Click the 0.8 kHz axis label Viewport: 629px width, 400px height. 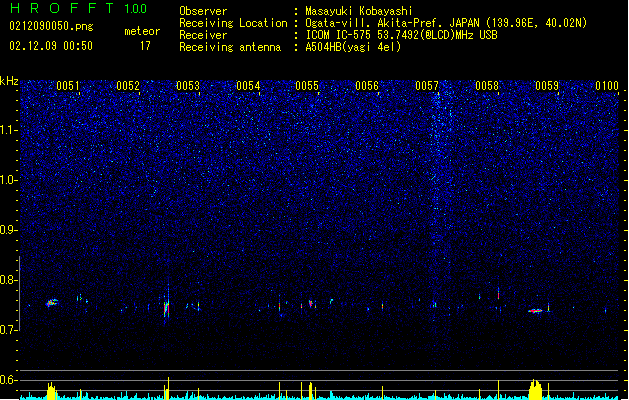click(9, 280)
